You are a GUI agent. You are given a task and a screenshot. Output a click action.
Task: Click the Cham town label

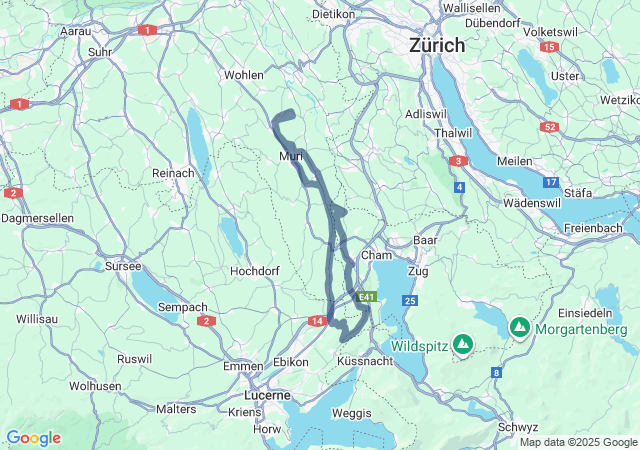tap(376, 255)
